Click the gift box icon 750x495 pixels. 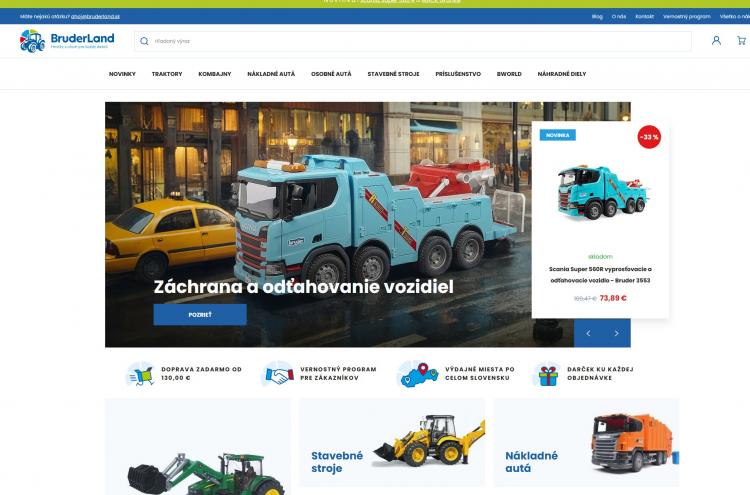(x=548, y=374)
